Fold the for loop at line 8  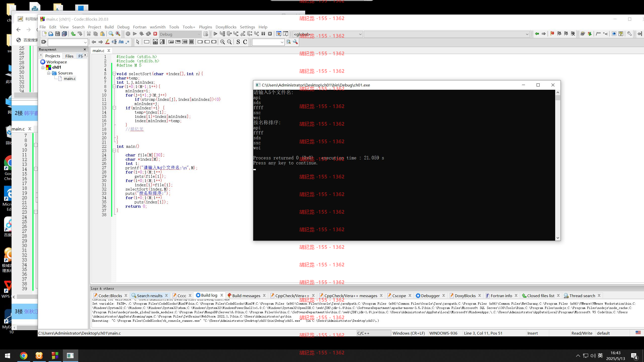(114, 86)
